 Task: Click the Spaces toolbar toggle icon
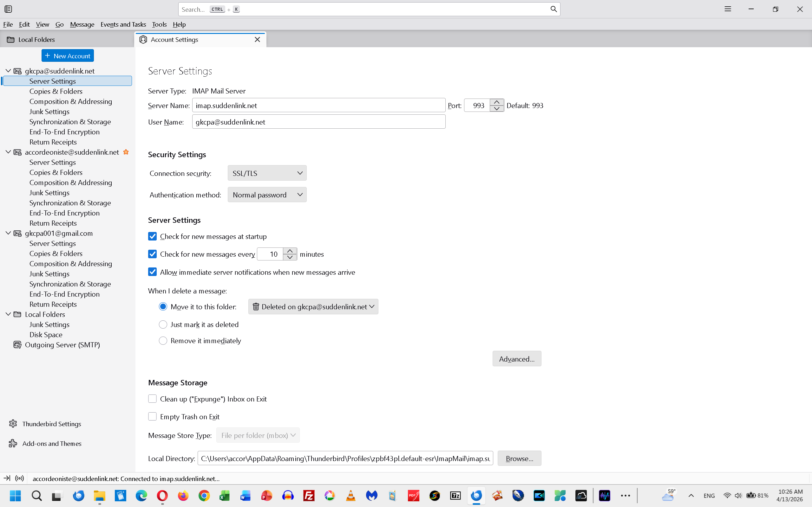8,9
